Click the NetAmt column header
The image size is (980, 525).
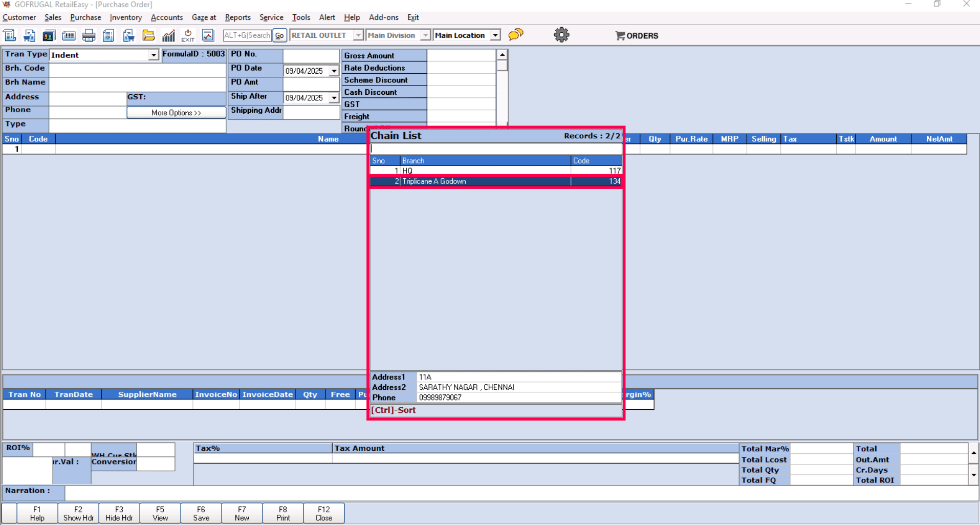coord(939,139)
